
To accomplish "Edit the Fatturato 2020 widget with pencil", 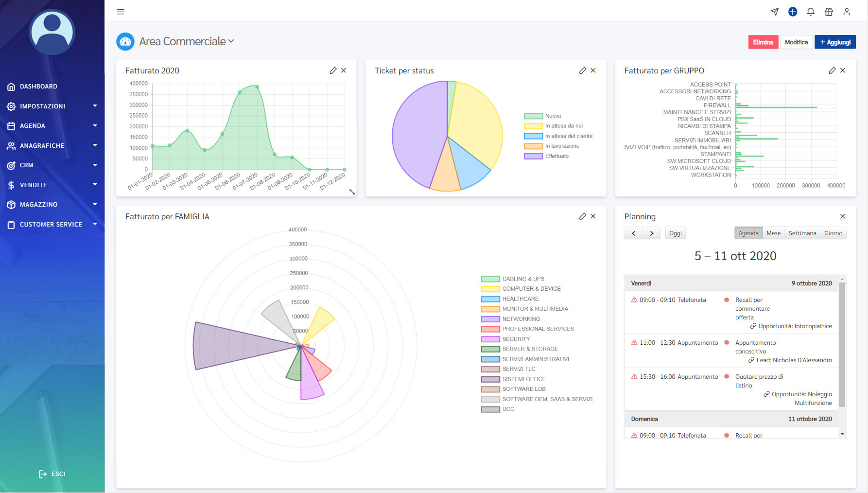I will coord(333,70).
